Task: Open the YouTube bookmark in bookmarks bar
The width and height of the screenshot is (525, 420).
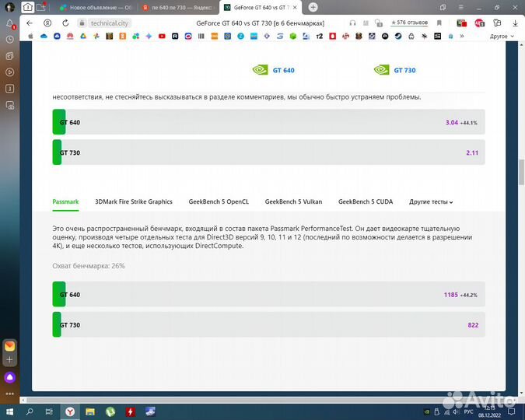Action: click(162, 37)
